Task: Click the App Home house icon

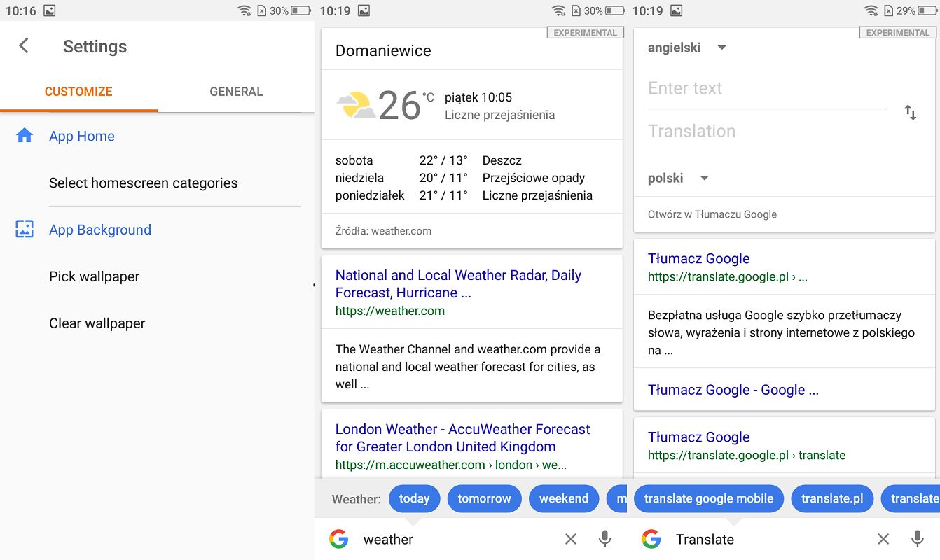Action: (25, 136)
